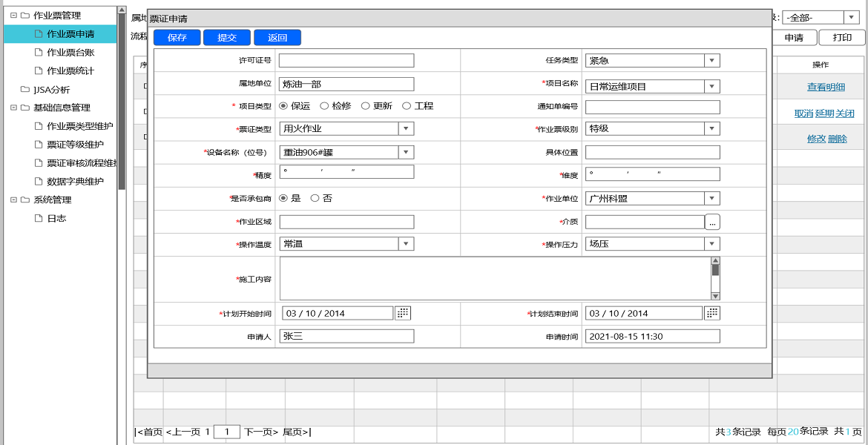Click document icon beside 数据字典维护
Image resolution: width=868 pixels, height=445 pixels.
(x=38, y=181)
